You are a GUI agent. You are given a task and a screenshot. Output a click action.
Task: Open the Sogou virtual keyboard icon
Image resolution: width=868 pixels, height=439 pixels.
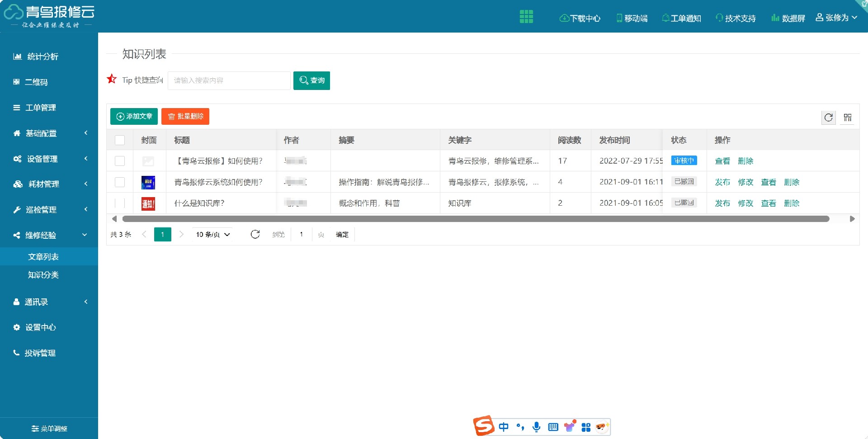click(x=553, y=426)
